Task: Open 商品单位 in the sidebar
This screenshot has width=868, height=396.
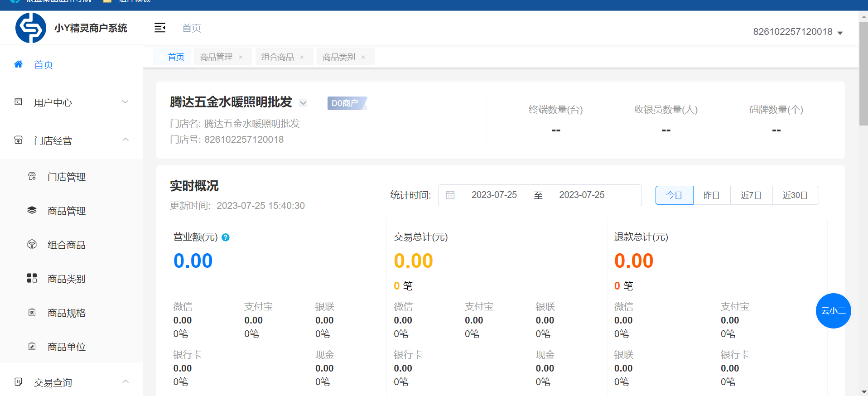Action: pos(71,347)
